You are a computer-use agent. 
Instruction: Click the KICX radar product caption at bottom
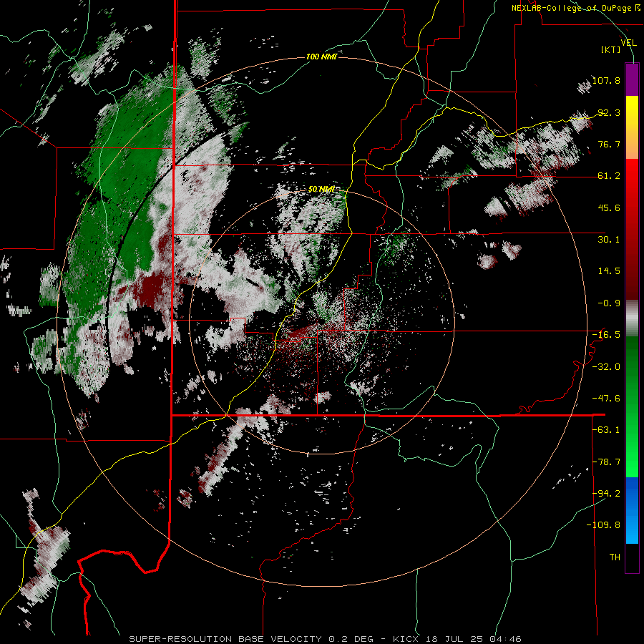coord(325,639)
